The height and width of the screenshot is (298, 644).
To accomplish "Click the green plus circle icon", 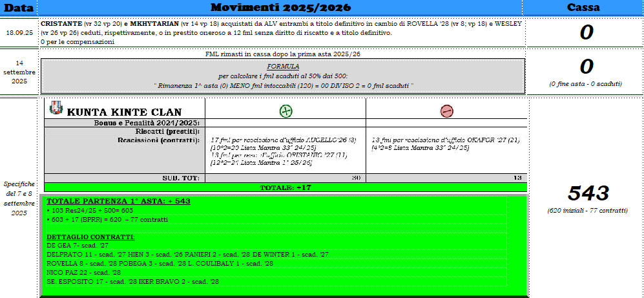I will click(286, 111).
